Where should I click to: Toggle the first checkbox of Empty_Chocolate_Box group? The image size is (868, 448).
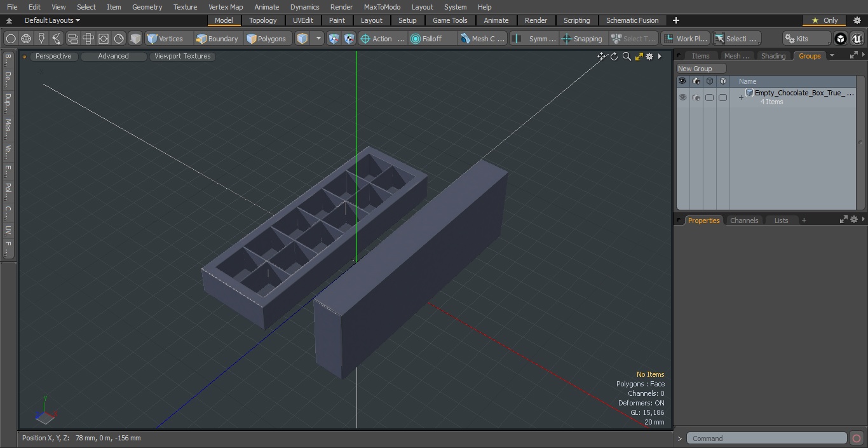click(709, 97)
